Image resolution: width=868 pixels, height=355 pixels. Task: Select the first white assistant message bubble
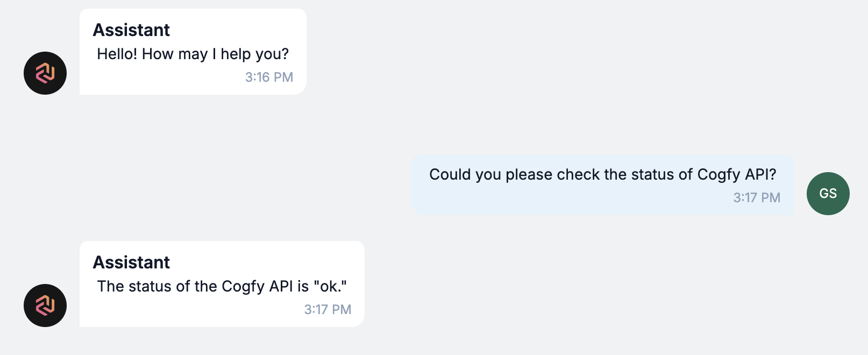pos(193,52)
